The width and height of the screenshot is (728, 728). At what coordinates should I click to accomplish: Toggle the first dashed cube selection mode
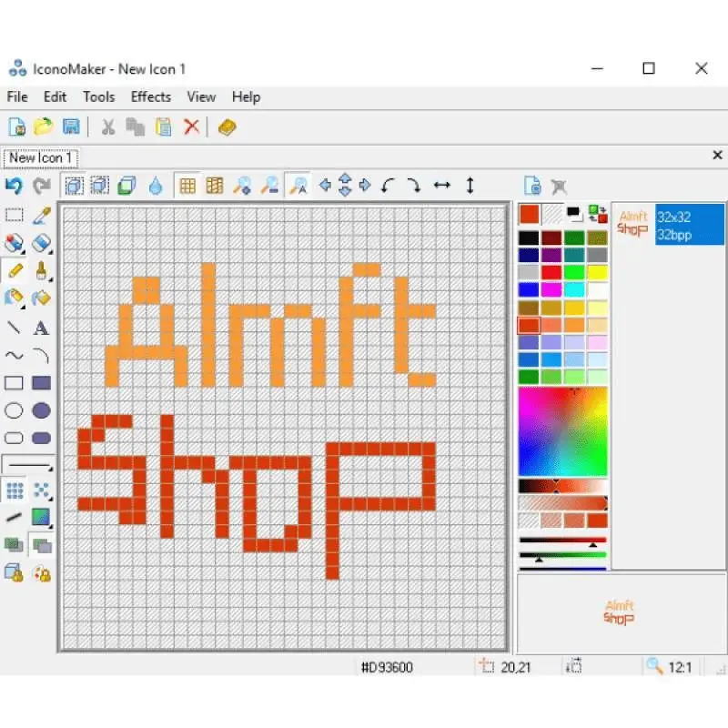[x=75, y=186]
